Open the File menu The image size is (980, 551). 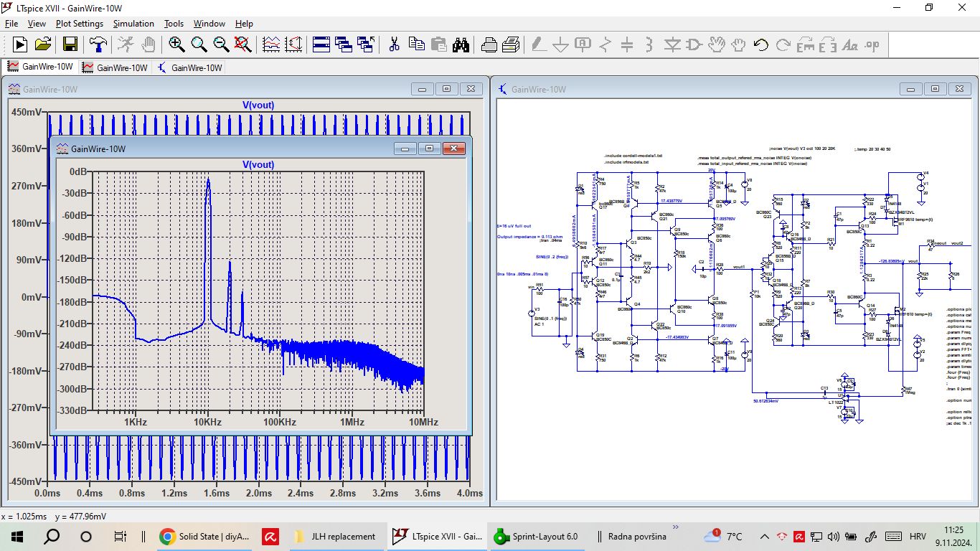11,24
